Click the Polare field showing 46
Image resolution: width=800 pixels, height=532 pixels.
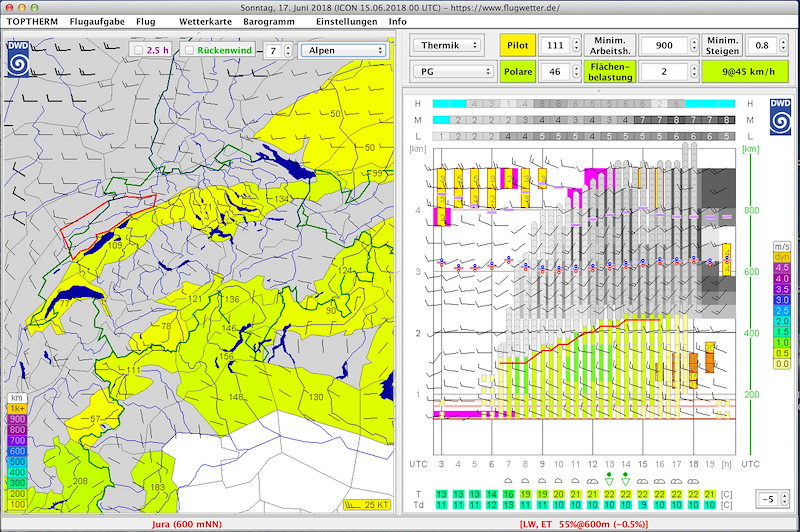(555, 71)
